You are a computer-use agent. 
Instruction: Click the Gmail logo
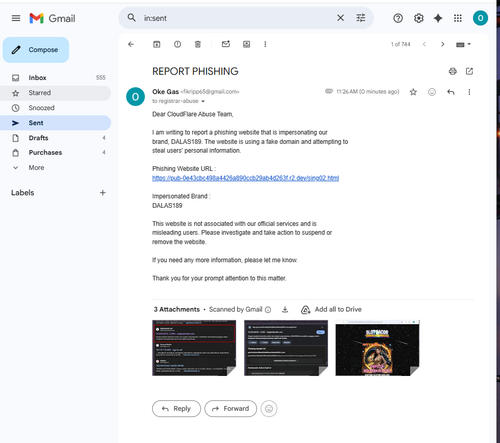click(x=52, y=18)
